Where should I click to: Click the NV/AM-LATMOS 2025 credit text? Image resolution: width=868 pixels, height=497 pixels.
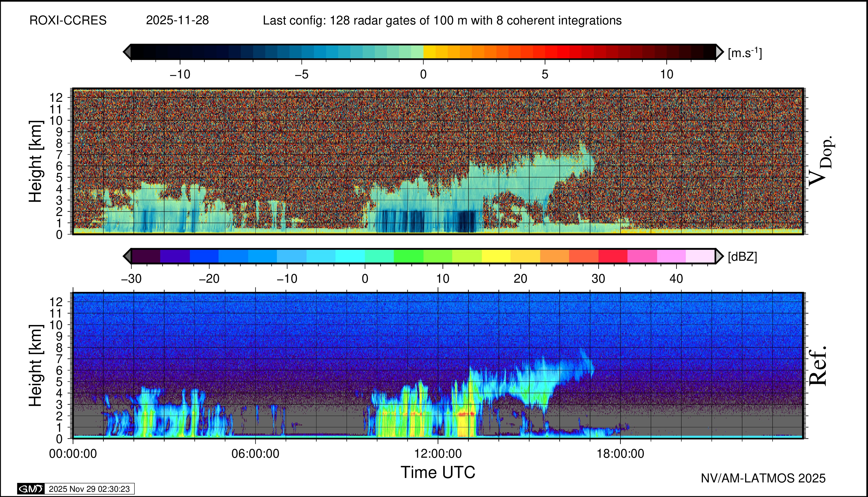(763, 478)
